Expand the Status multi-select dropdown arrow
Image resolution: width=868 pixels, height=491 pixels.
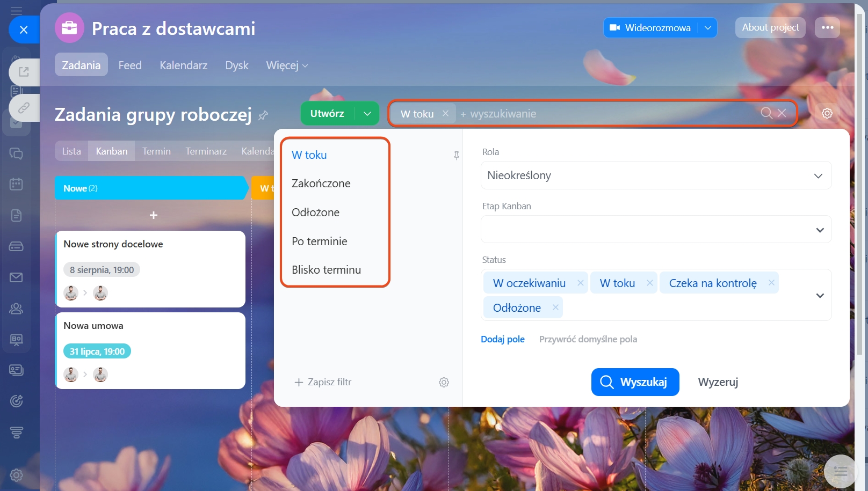[820, 295]
